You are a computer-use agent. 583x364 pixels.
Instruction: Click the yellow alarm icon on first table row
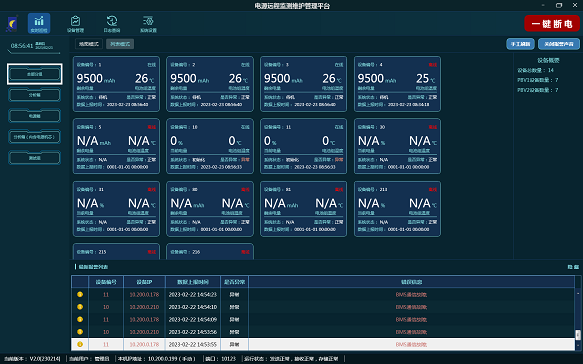coord(80,294)
